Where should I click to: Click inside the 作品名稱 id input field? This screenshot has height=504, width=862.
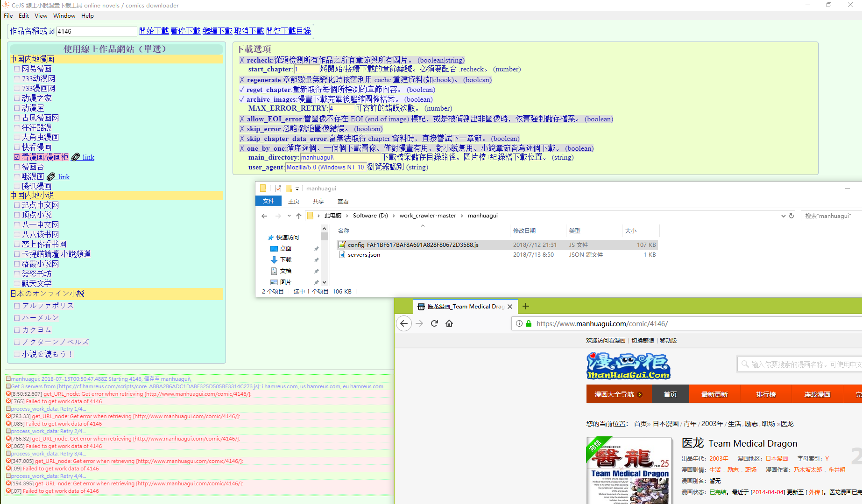tap(96, 31)
